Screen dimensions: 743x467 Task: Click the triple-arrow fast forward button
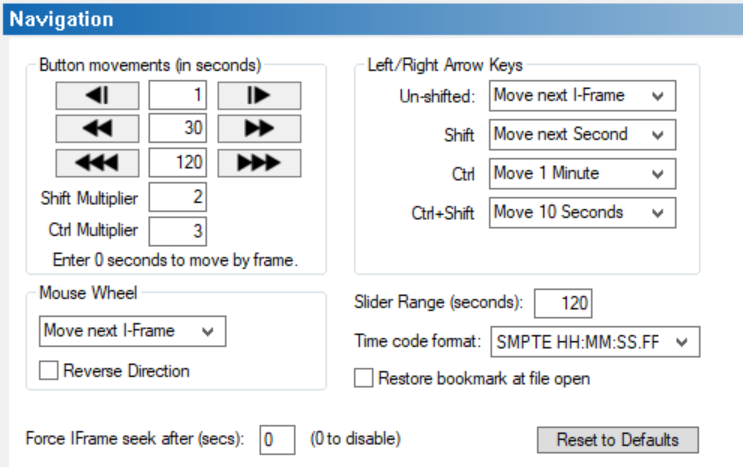pyautogui.click(x=259, y=163)
